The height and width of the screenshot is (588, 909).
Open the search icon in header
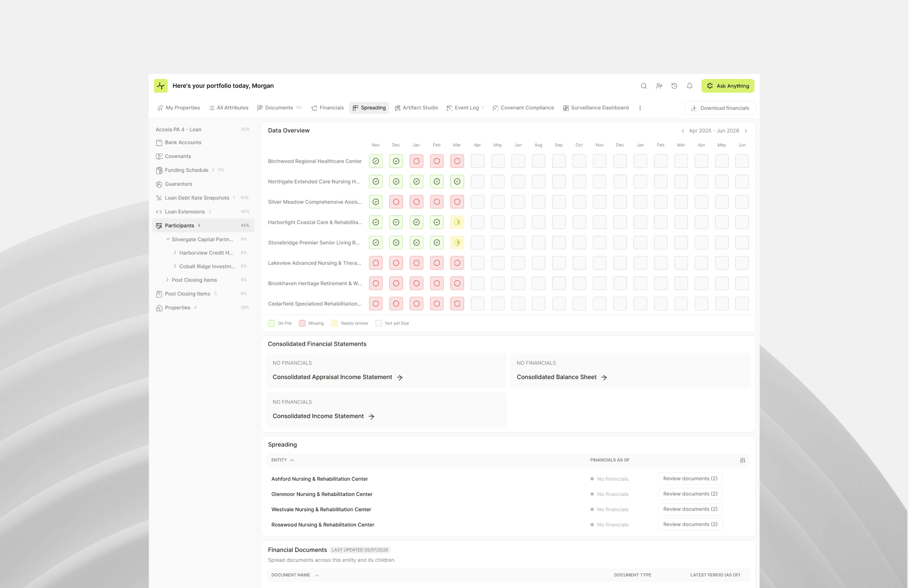(644, 86)
